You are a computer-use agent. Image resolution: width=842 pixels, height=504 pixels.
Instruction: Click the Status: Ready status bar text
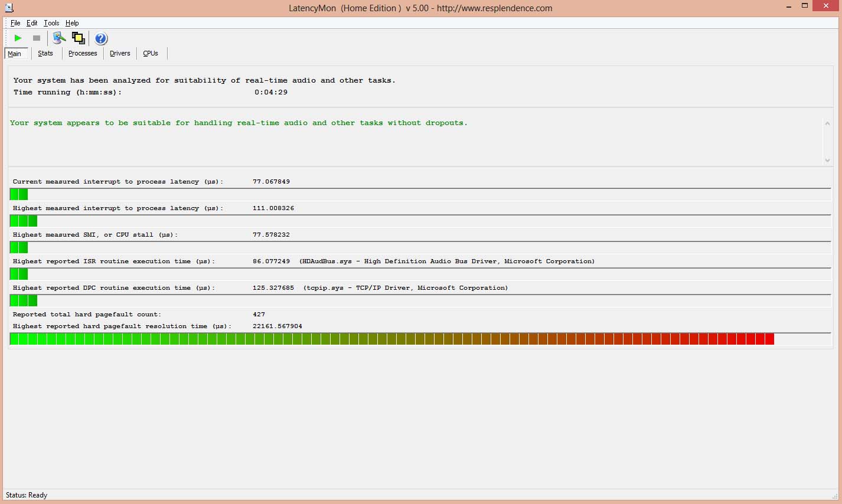tap(27, 495)
